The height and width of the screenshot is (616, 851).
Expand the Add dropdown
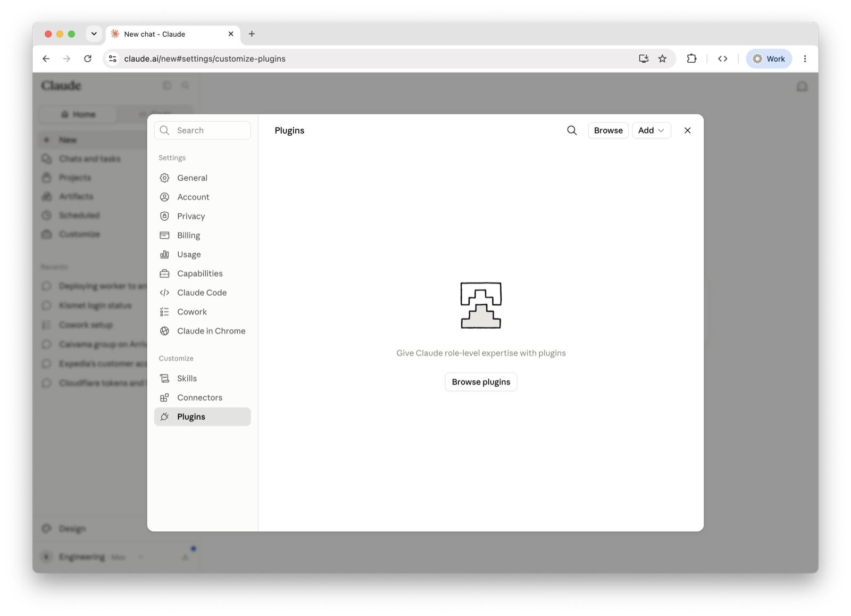pos(651,130)
